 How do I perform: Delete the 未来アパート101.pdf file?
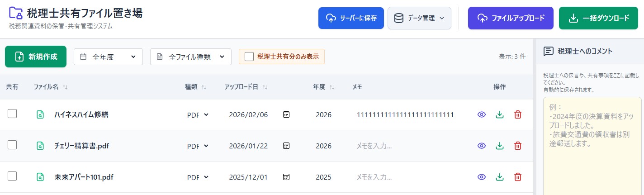[518, 177]
